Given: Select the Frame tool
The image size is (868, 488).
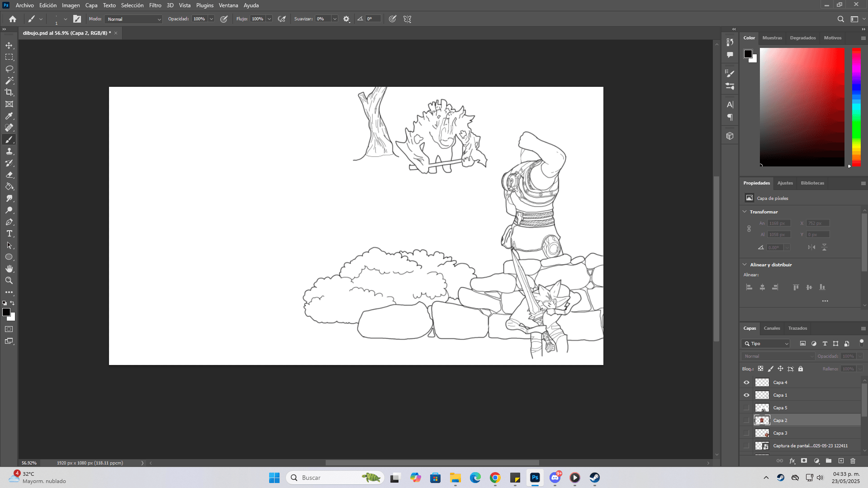Looking at the screenshot, I should (9, 104).
